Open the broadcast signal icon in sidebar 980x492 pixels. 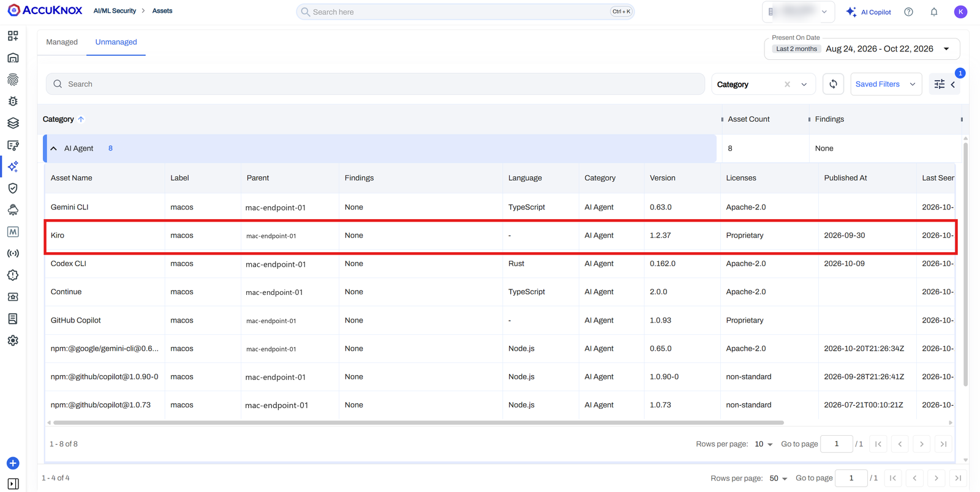(x=13, y=253)
